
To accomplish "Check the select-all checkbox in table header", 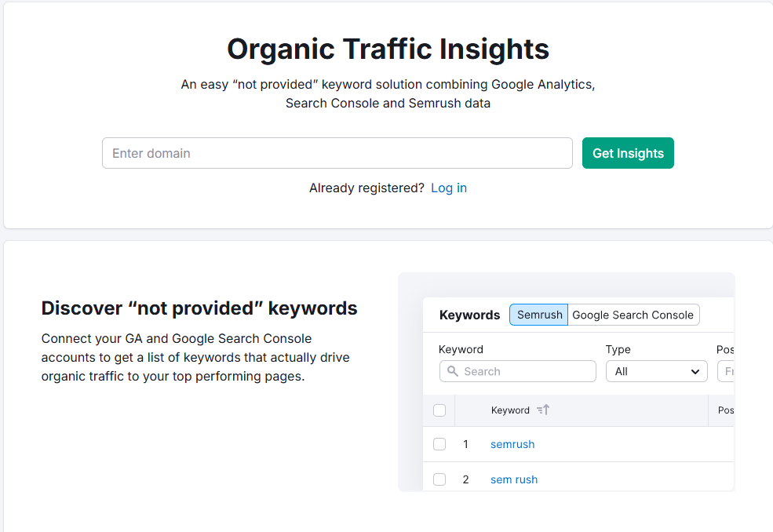I will [439, 410].
